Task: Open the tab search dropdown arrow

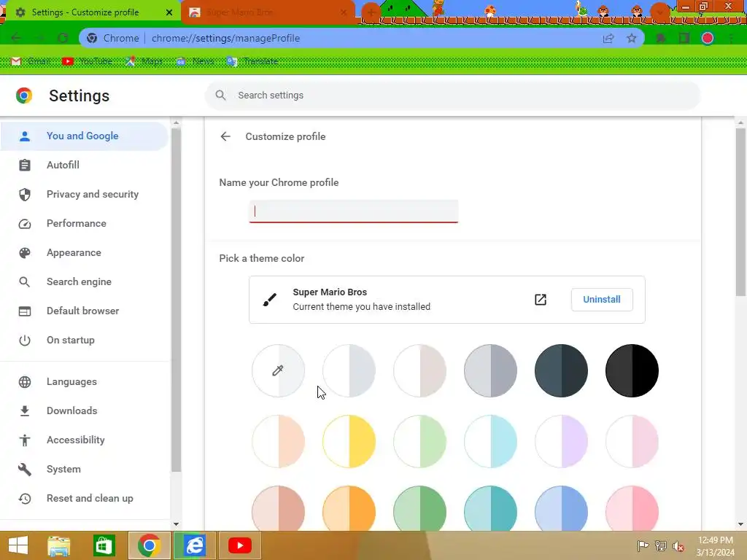Action: click(659, 12)
